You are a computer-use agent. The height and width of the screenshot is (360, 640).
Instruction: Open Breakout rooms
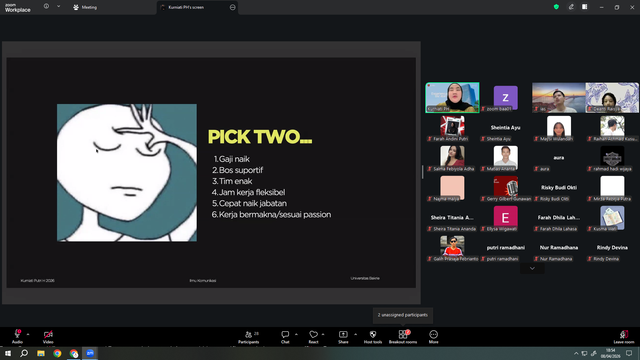pyautogui.click(x=403, y=337)
